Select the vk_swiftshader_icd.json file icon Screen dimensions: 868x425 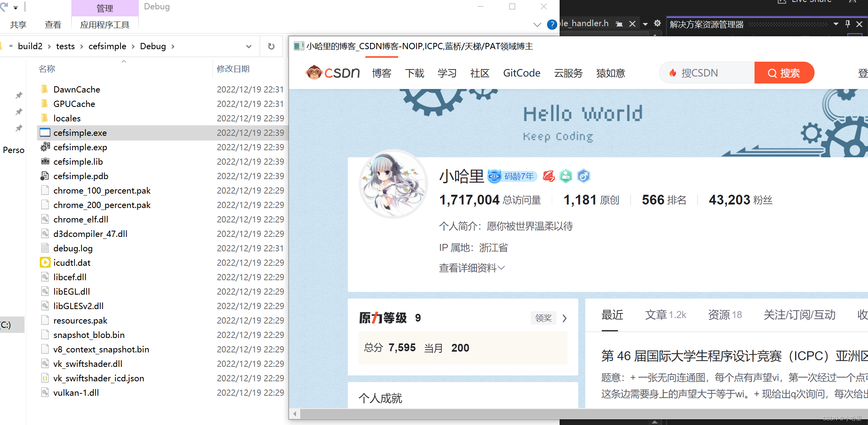pyautogui.click(x=45, y=378)
